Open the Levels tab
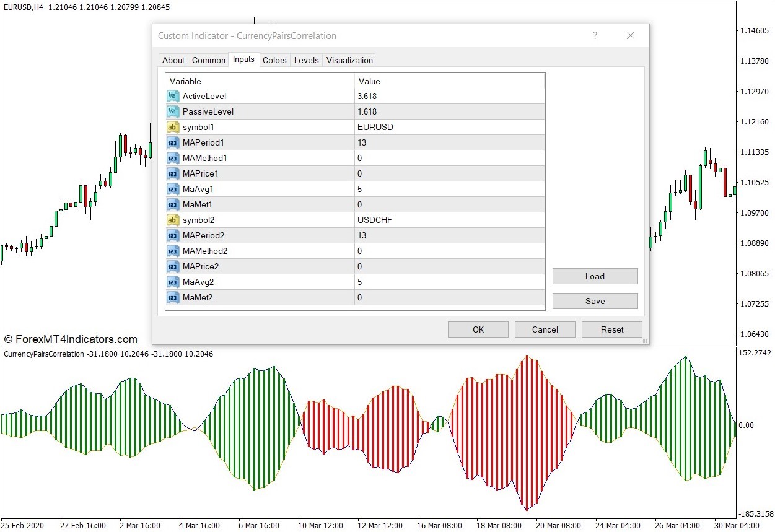The image size is (775, 532). click(x=306, y=60)
